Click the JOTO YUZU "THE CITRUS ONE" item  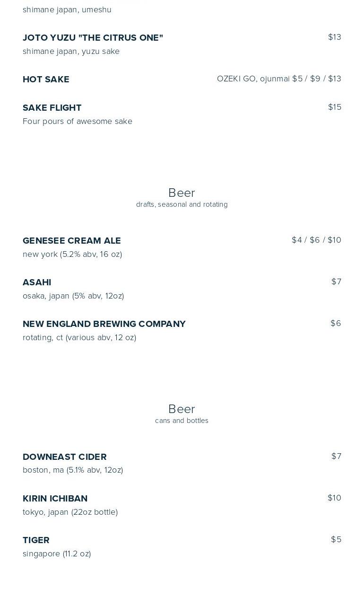pyautogui.click(x=93, y=38)
